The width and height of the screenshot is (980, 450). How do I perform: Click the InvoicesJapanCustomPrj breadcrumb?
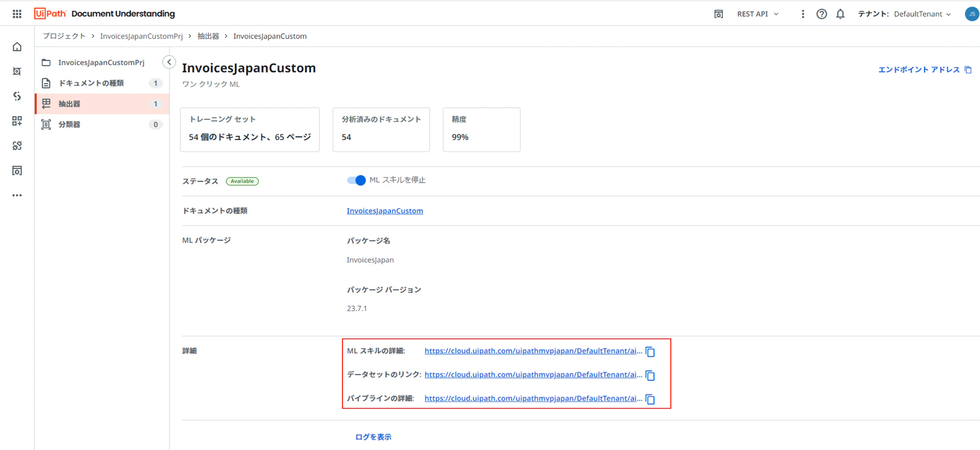click(141, 36)
